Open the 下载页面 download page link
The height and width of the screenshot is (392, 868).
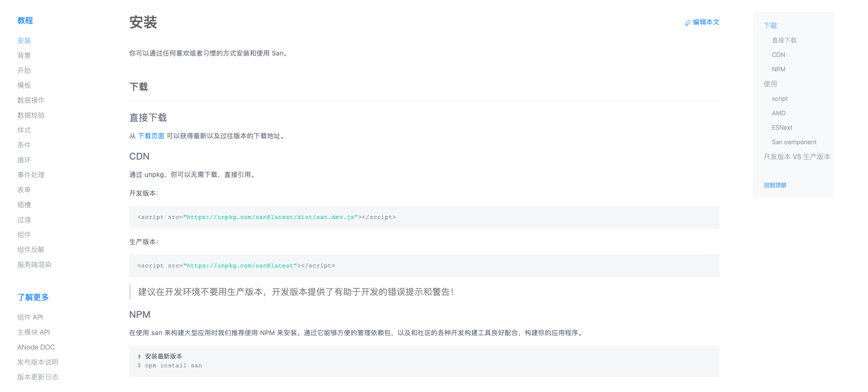(x=151, y=136)
